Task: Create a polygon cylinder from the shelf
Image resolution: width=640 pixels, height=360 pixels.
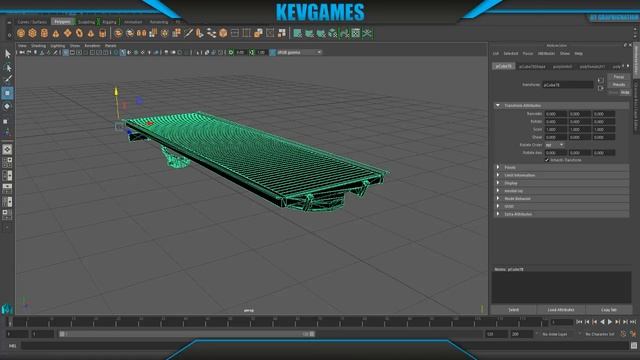Action: [x=44, y=33]
